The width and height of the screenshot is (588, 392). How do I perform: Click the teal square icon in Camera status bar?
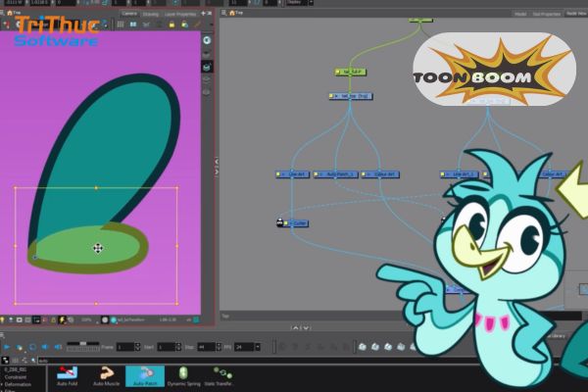point(196,320)
